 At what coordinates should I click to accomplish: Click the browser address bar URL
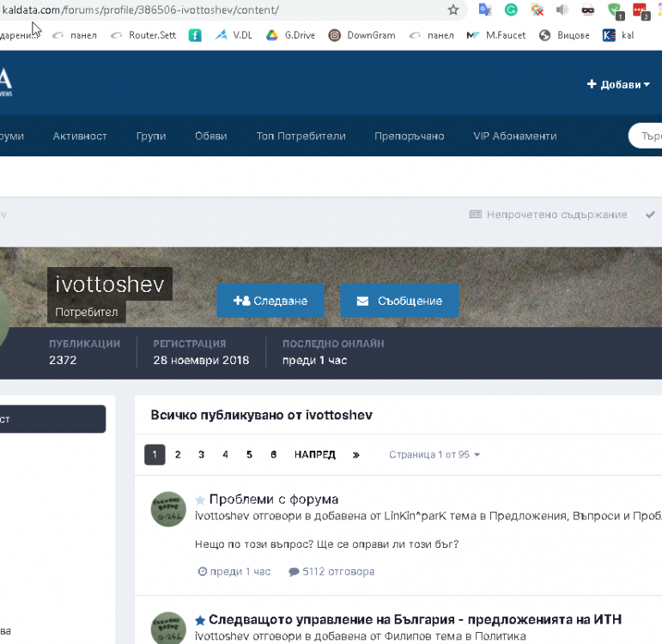pos(140,9)
